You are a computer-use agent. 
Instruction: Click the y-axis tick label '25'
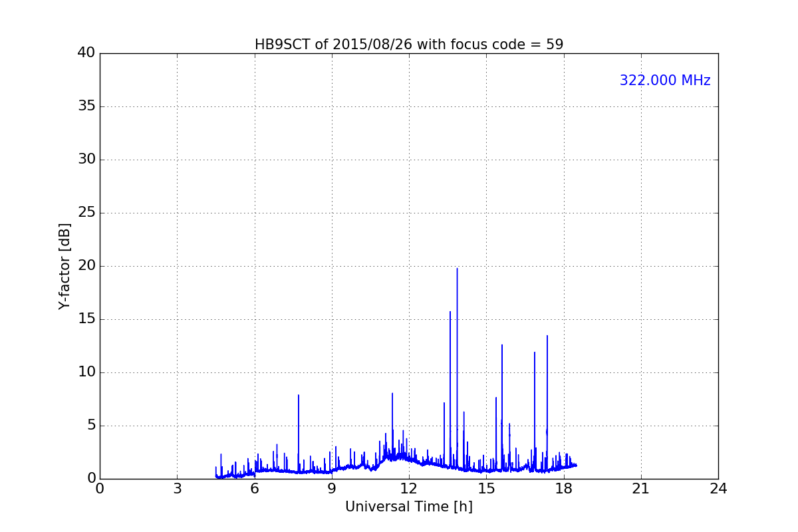tap(86, 213)
